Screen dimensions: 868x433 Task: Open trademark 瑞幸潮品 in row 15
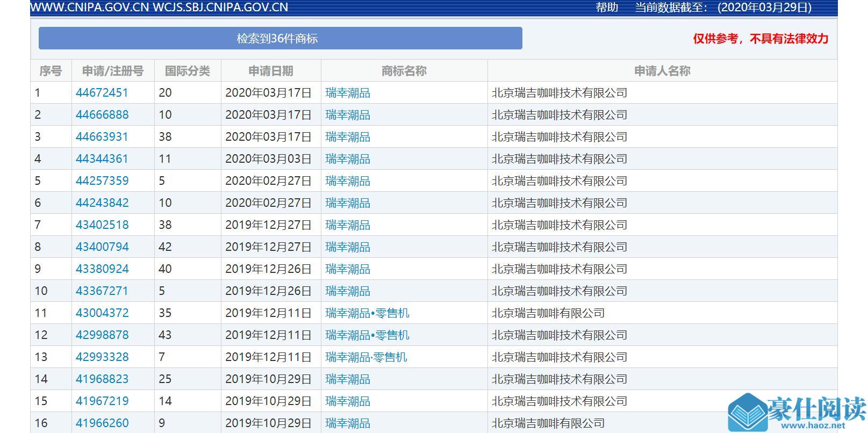[x=348, y=401]
